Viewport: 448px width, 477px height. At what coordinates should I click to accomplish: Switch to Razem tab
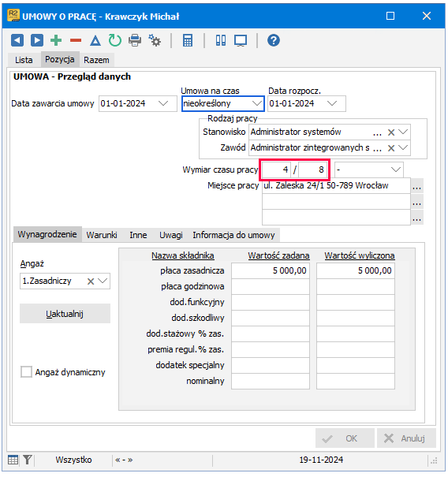[x=96, y=60]
